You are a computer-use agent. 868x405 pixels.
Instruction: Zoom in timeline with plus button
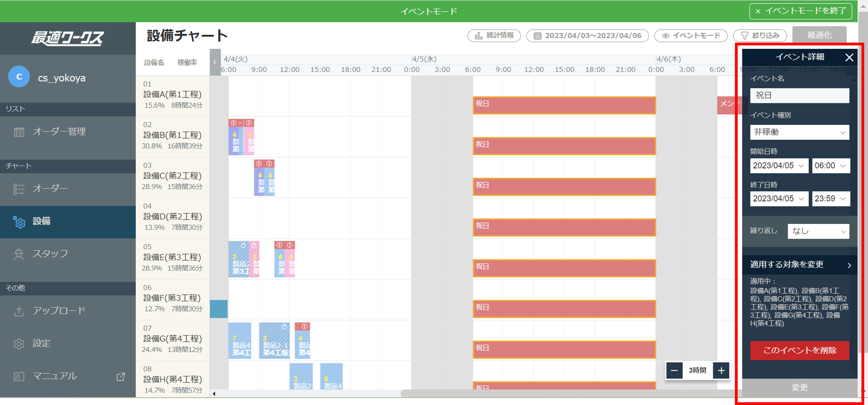coord(721,371)
